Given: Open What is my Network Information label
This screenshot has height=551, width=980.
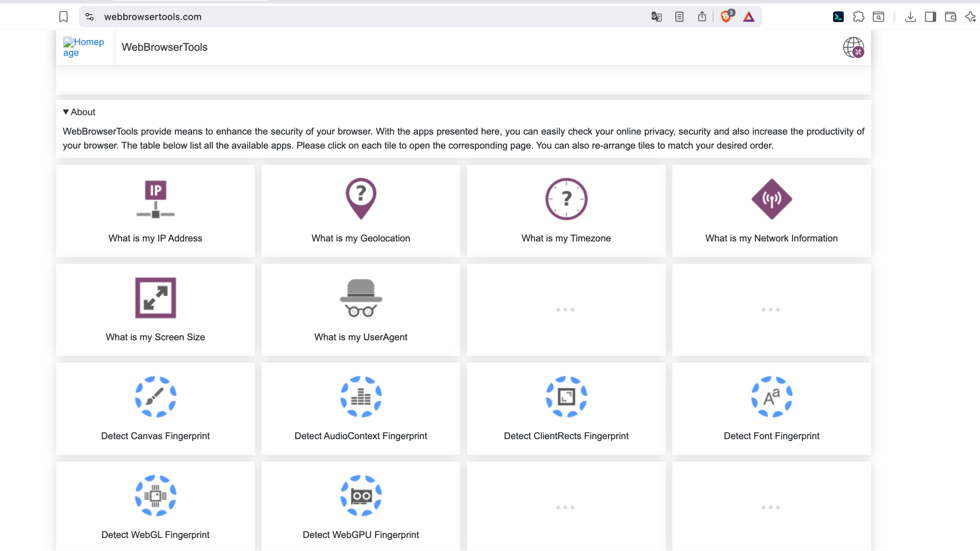Looking at the screenshot, I should (x=771, y=238).
